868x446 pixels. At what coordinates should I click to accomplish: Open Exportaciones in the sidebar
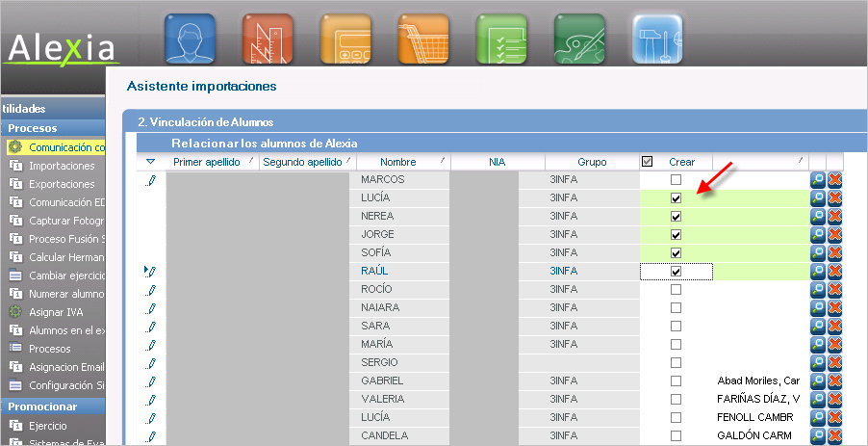62,184
